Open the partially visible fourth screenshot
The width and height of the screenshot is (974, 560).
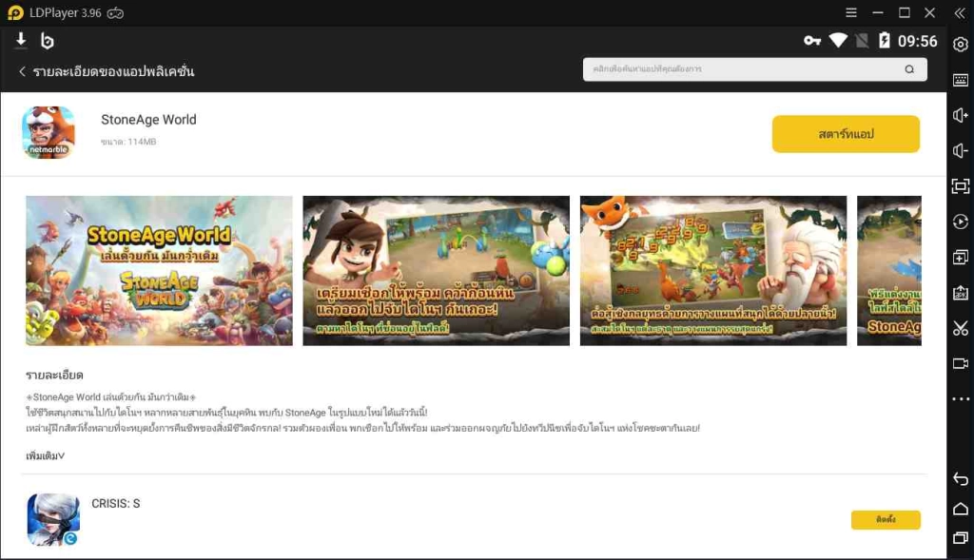pos(889,271)
